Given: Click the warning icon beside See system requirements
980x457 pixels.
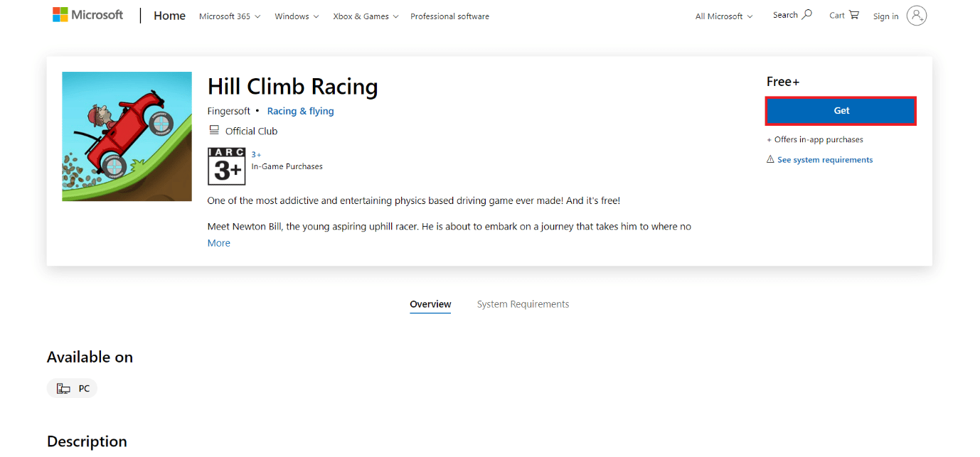Looking at the screenshot, I should (x=770, y=159).
